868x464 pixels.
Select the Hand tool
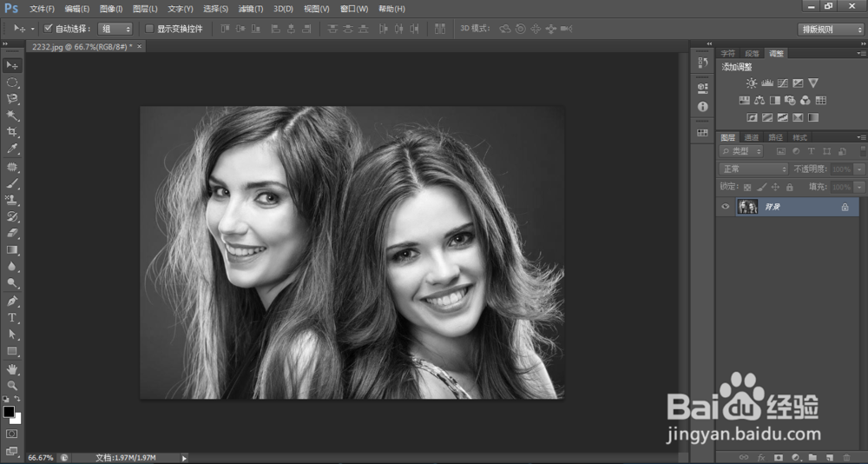click(12, 369)
